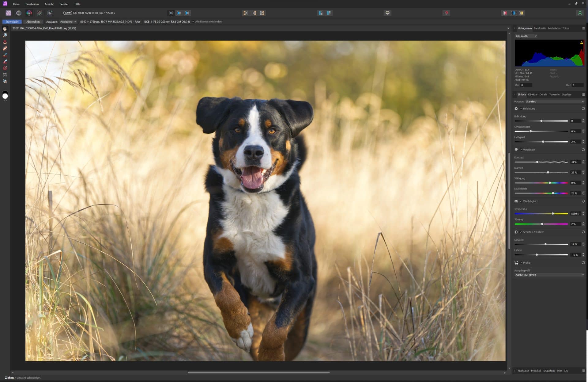Toggle the snapping magnet icon
This screenshot has width=588, height=382.
pos(446,13)
